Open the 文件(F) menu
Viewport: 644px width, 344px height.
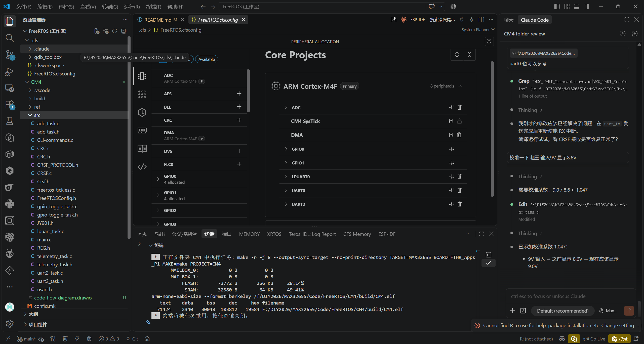[24, 7]
